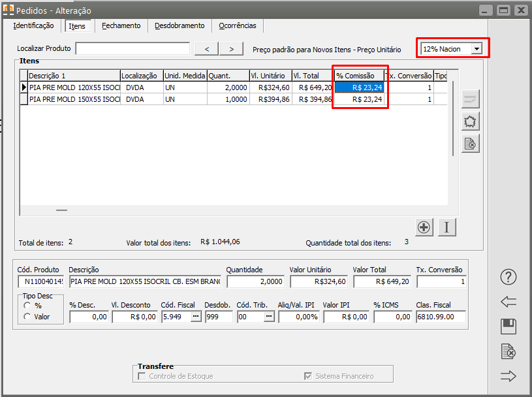Click the star-shaped new item icon
532x397 pixels.
(471, 121)
